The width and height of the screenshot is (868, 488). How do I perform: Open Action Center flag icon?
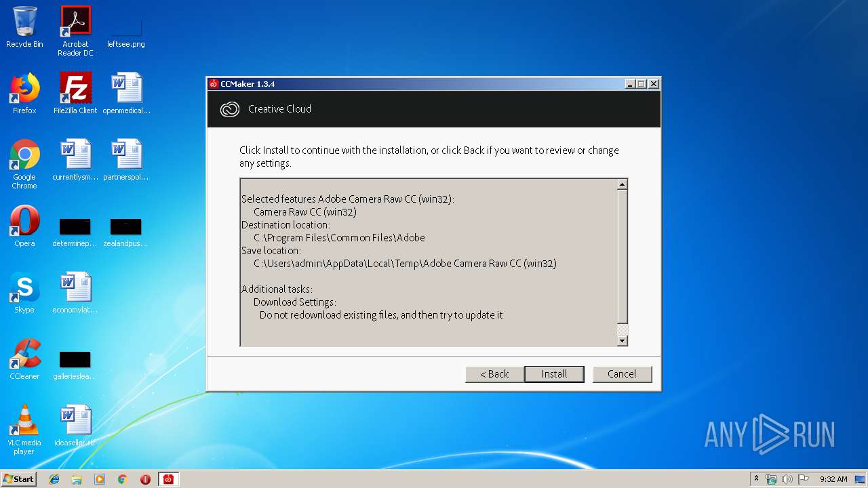[804, 479]
